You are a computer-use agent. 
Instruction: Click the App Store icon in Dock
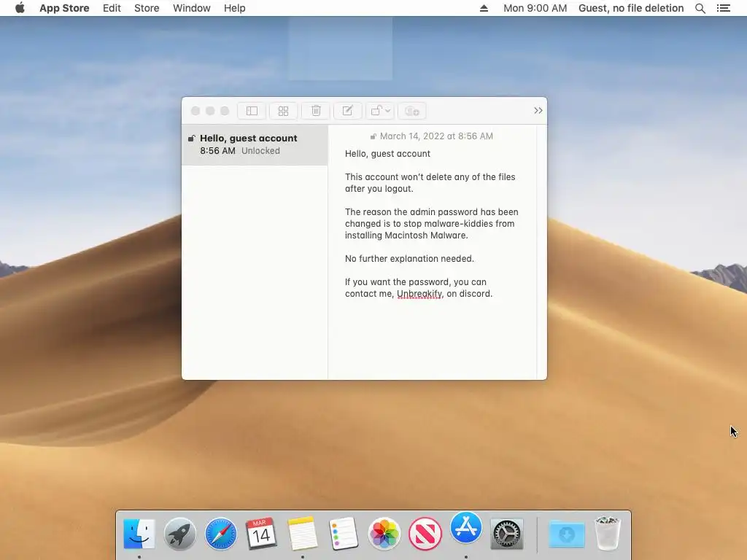click(466, 528)
